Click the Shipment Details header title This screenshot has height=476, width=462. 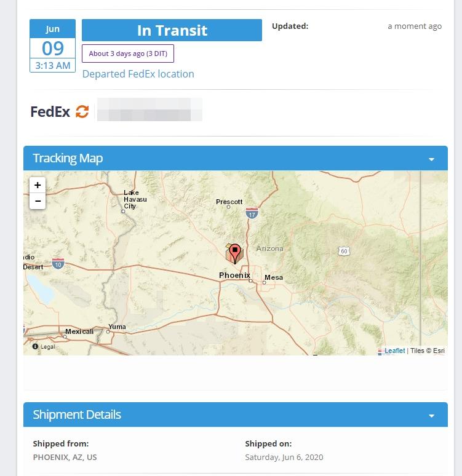[x=77, y=415]
